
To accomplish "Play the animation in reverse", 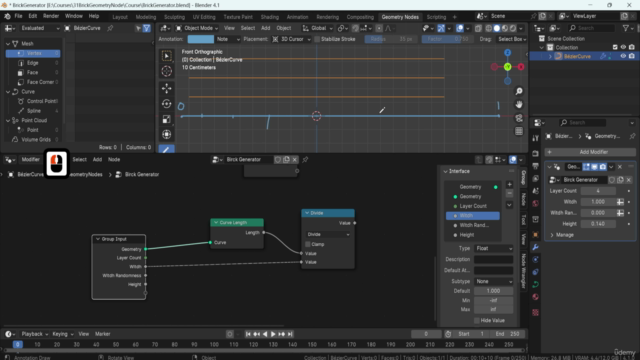I will pos(265,334).
